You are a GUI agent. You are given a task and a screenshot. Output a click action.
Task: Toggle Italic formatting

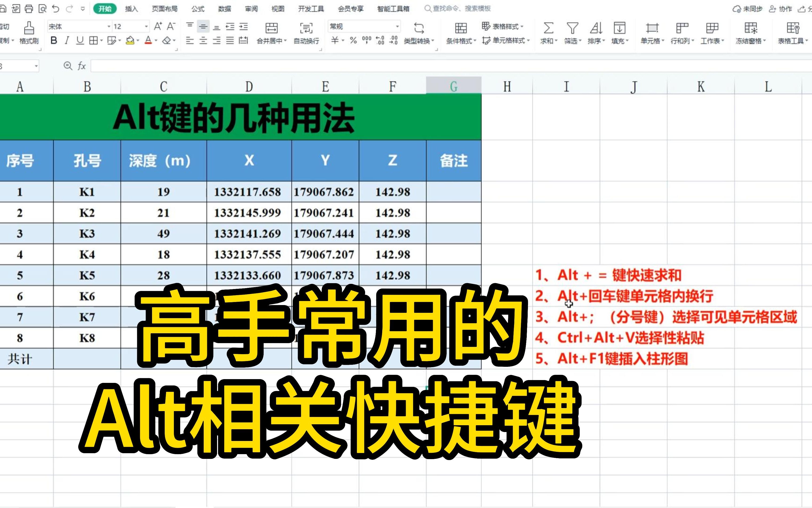[67, 41]
